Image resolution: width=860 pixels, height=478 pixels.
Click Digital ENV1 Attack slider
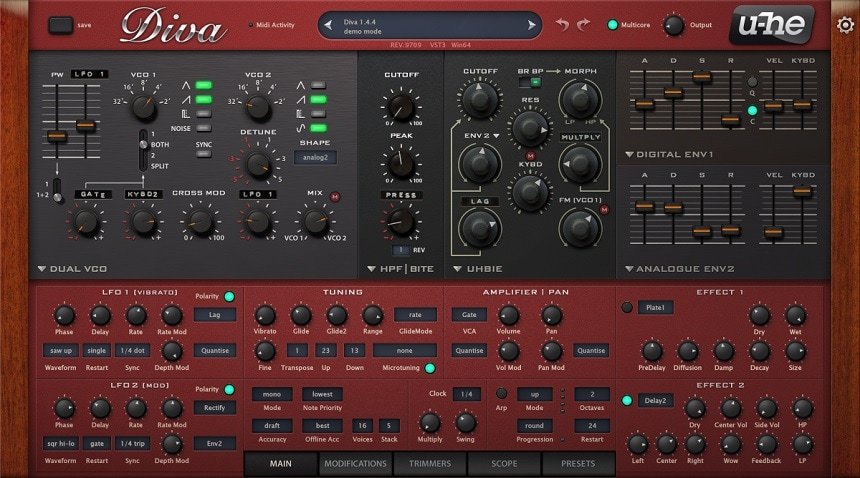tap(644, 104)
